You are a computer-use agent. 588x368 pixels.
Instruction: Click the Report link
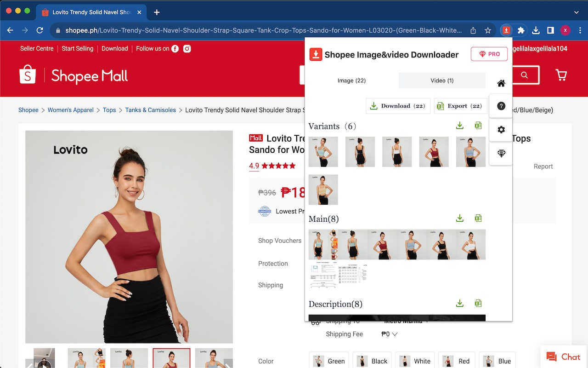[x=543, y=167]
